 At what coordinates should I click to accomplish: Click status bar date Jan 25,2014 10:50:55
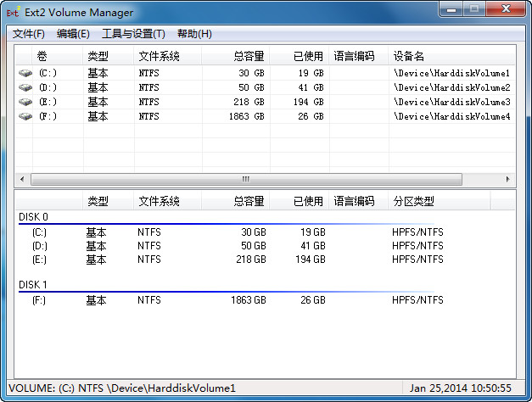tap(460, 388)
